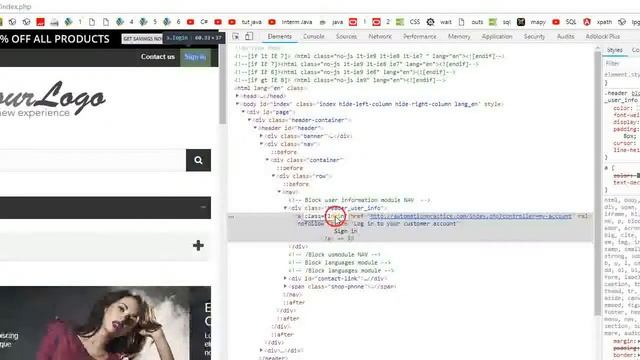Open the 'tut java' bookmark
Viewport: 640px width, 360px height.
[245, 22]
